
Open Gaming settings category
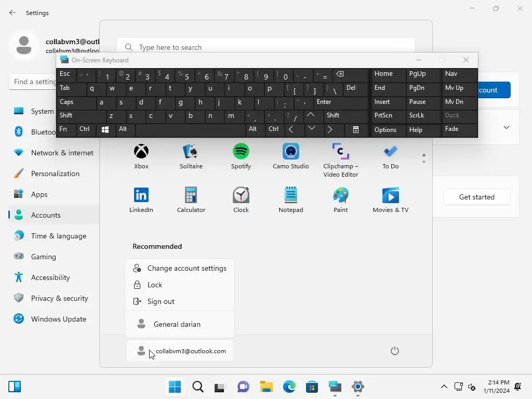tap(54, 257)
